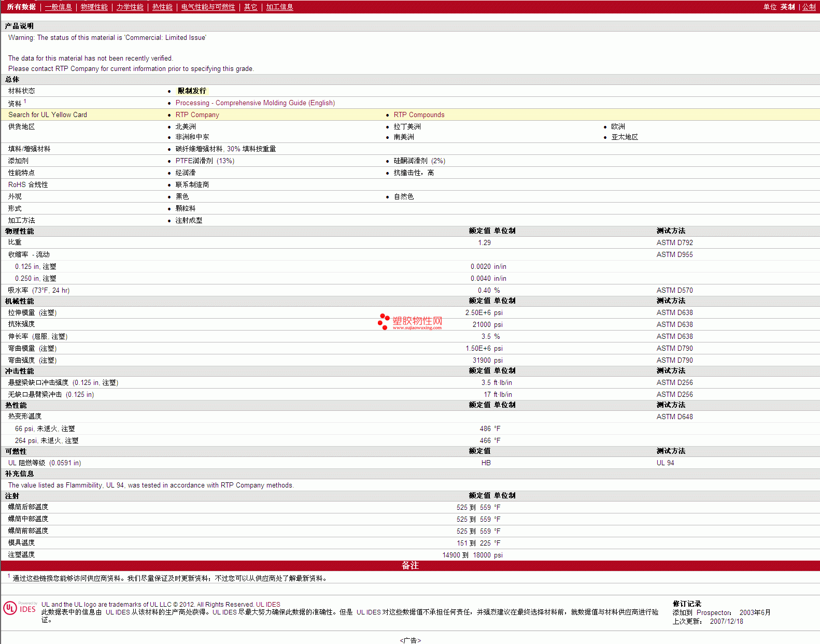820x644 pixels.
Task: Select 264 psi heat deflection value 466
Action: [x=485, y=440]
